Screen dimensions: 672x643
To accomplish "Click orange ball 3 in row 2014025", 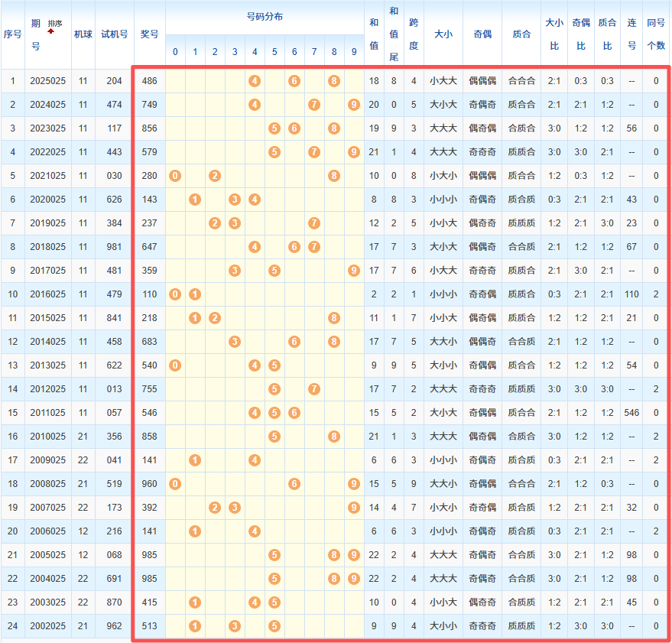I will (235, 342).
